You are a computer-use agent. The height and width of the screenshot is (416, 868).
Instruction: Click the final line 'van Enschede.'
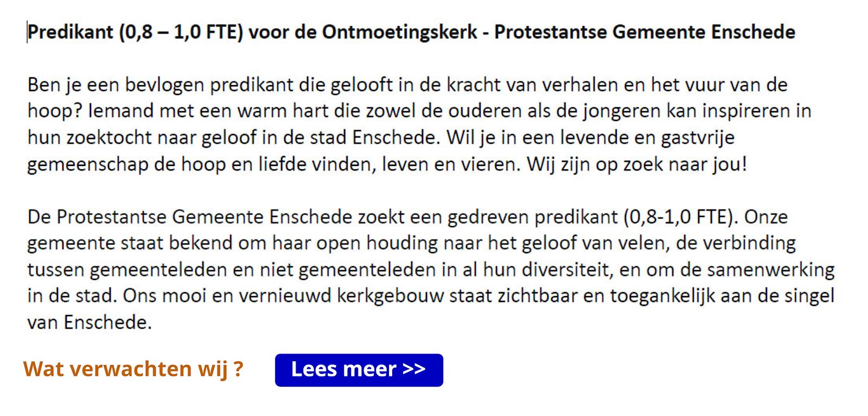[90, 323]
